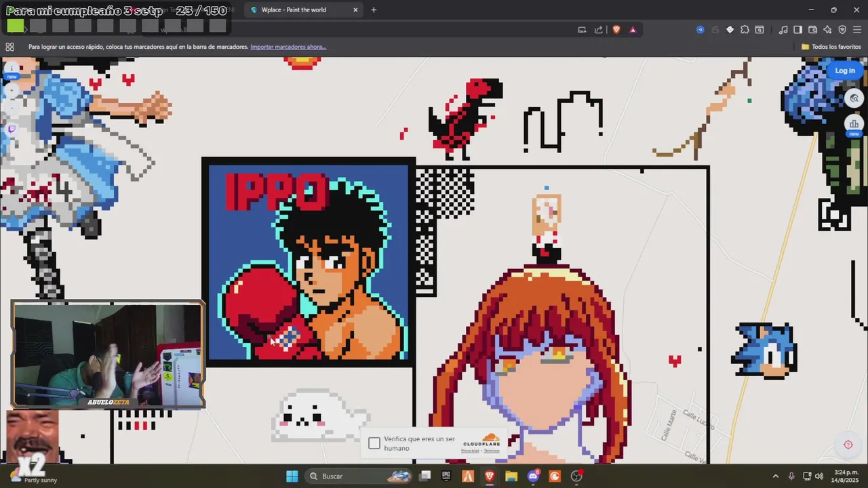Open the bookmarks apps grid icon
Screen dimensions: 868x488
pyautogui.click(x=9, y=47)
